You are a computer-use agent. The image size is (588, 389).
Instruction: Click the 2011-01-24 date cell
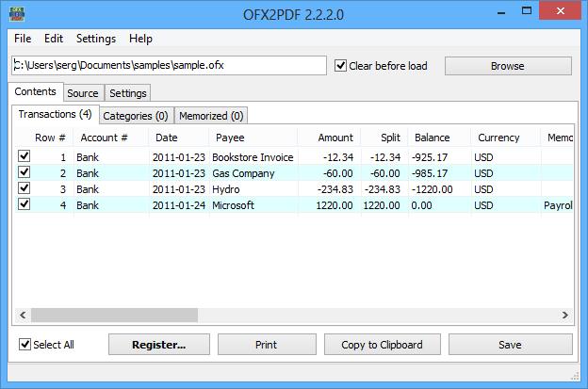click(179, 205)
